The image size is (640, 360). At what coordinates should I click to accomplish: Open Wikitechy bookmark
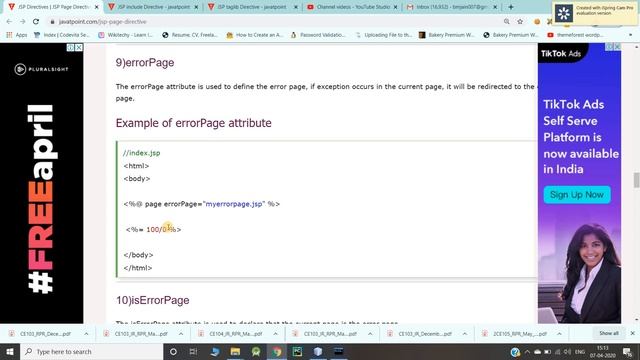[126, 35]
